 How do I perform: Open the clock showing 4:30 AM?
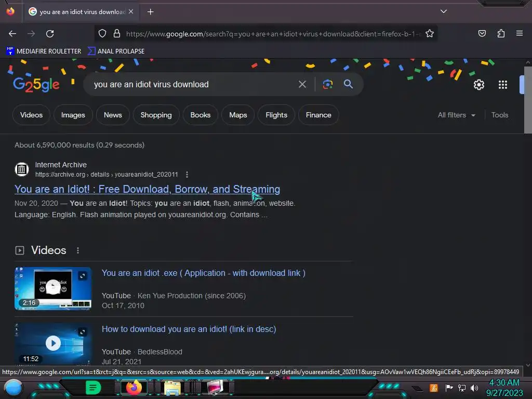pyautogui.click(x=504, y=388)
